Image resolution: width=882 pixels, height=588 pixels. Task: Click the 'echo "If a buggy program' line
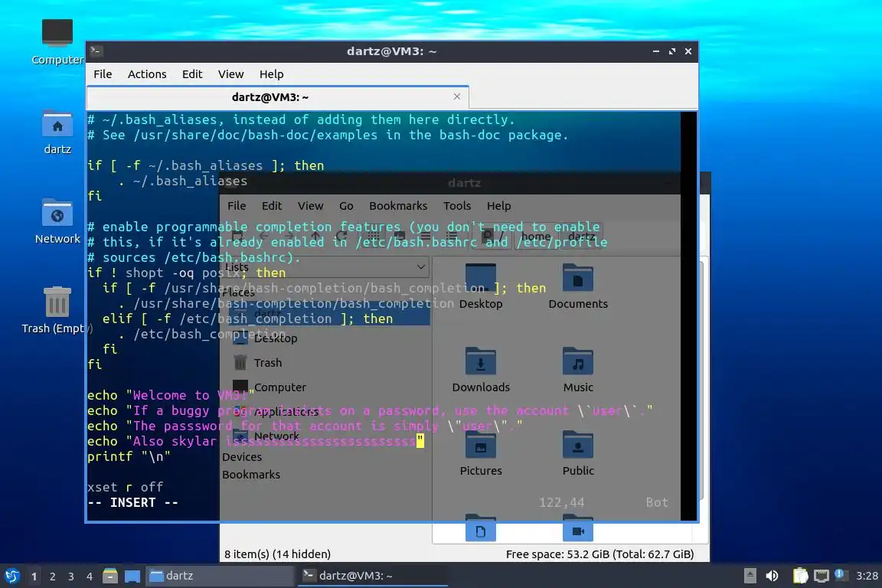point(370,410)
